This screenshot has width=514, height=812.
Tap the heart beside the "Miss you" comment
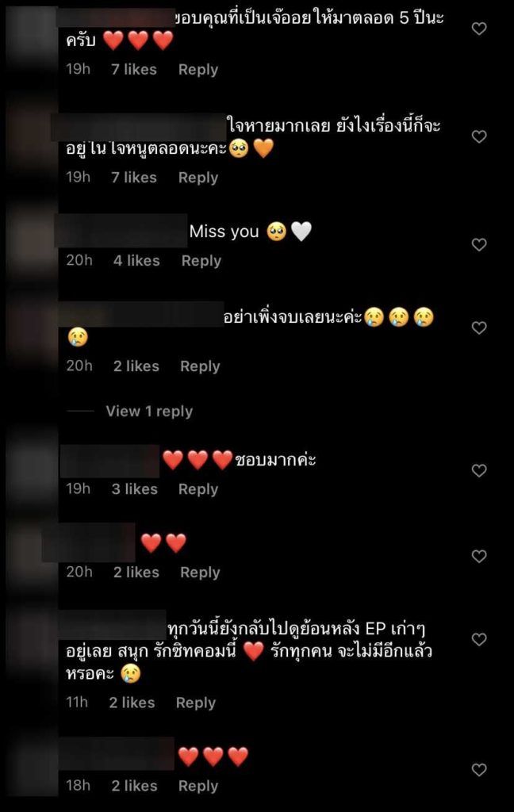[x=479, y=244]
